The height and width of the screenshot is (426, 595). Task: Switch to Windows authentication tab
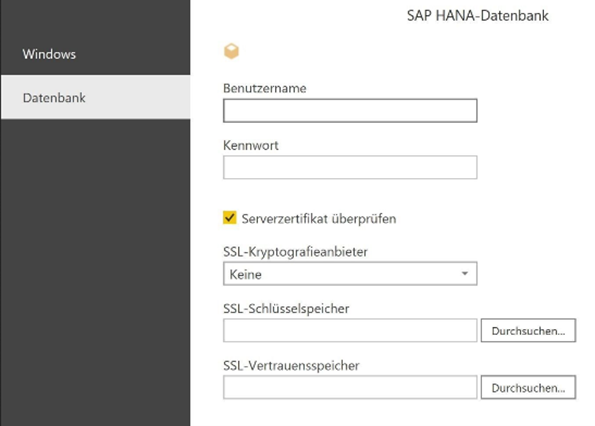(95, 54)
